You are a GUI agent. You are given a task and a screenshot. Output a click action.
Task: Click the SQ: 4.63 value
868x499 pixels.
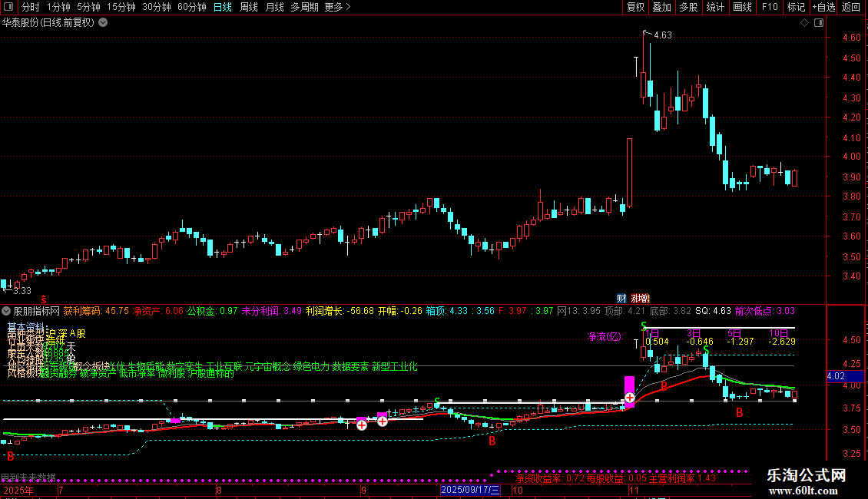pyautogui.click(x=713, y=311)
